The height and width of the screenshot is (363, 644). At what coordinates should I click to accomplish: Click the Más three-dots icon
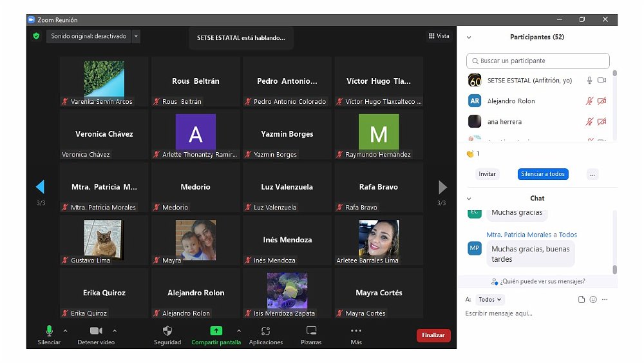pyautogui.click(x=356, y=331)
